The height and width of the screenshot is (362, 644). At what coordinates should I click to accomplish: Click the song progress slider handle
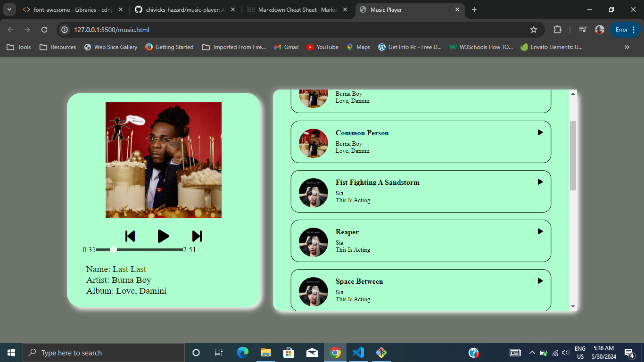tap(113, 249)
